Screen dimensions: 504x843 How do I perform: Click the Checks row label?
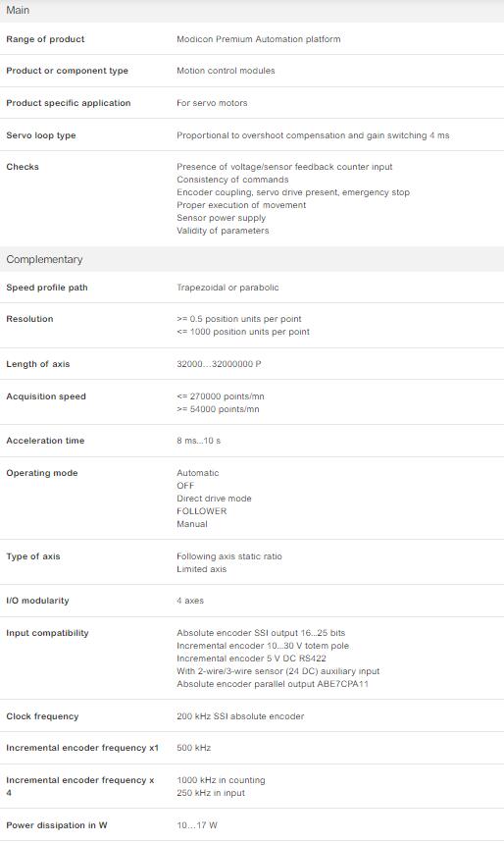coord(23,167)
